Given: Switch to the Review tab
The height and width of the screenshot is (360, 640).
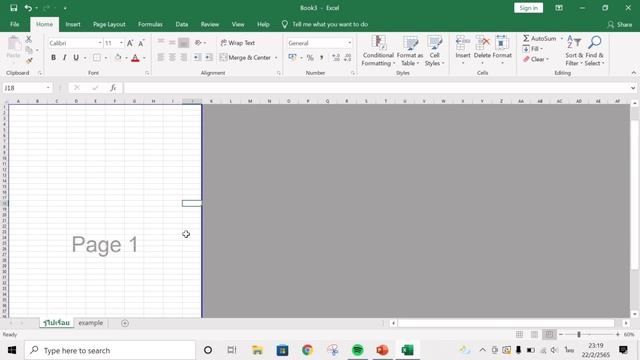Looking at the screenshot, I should pyautogui.click(x=210, y=24).
